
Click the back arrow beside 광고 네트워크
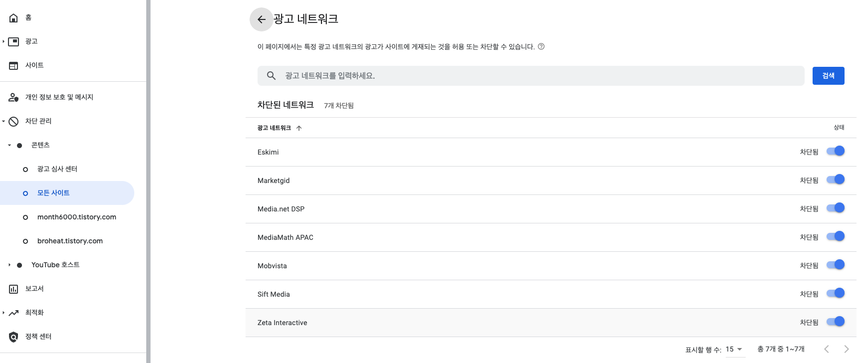[261, 19]
